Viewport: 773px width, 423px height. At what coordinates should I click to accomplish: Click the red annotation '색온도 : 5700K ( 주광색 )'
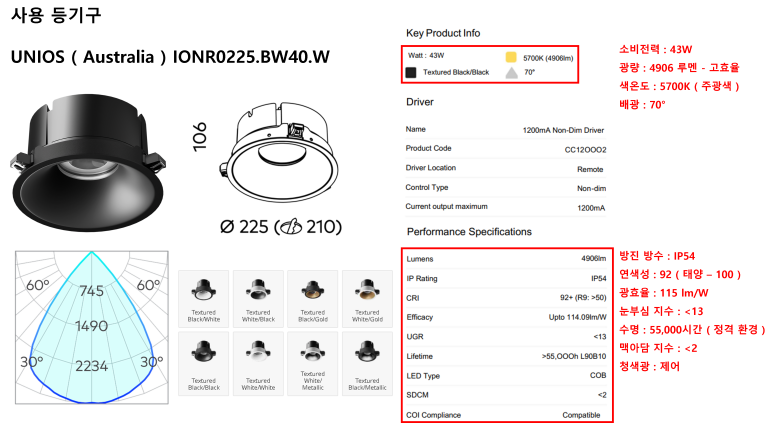point(679,86)
